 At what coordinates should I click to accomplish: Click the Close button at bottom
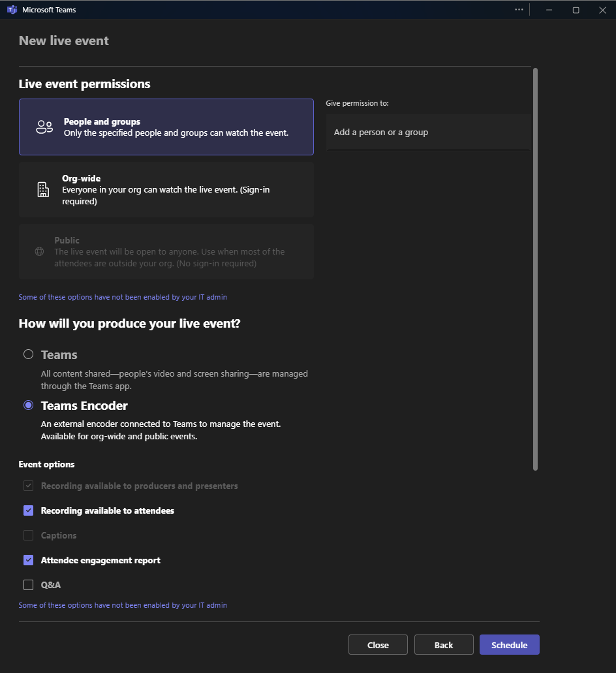378,645
